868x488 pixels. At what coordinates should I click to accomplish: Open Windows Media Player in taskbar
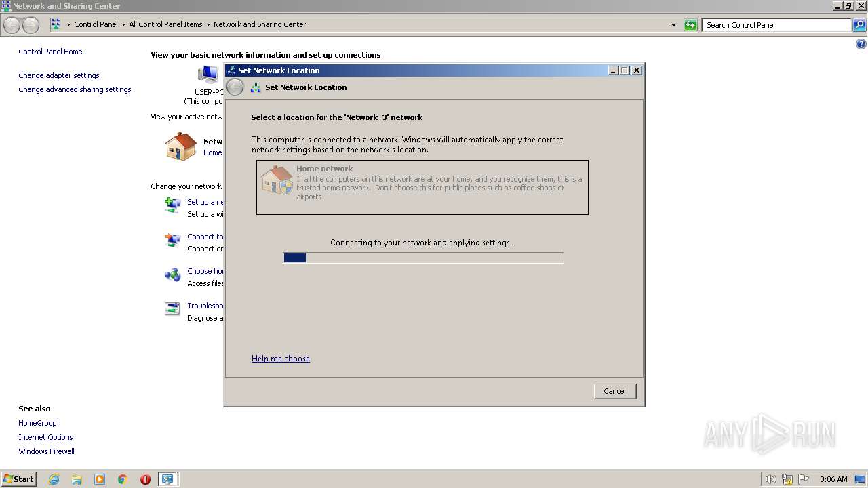pos(100,479)
